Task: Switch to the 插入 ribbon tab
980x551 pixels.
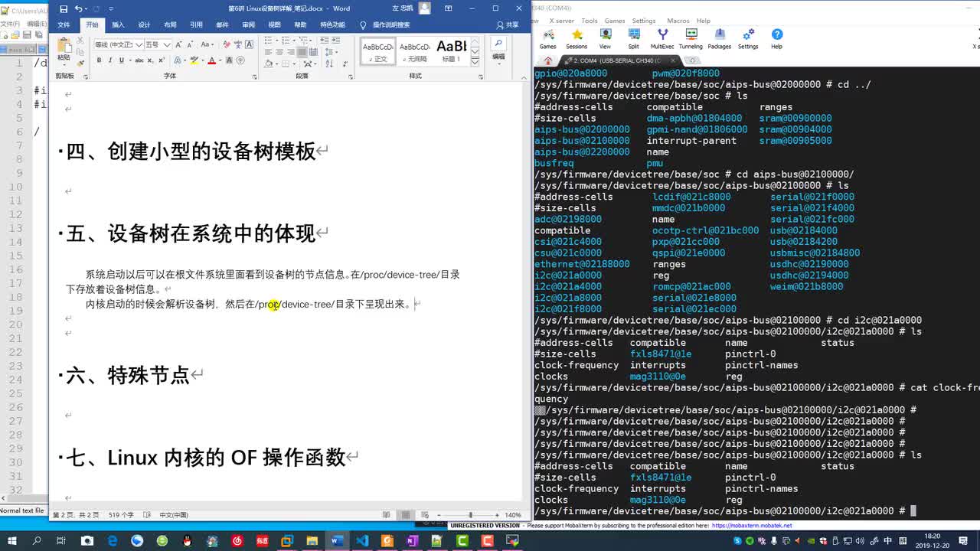Action: point(118,24)
